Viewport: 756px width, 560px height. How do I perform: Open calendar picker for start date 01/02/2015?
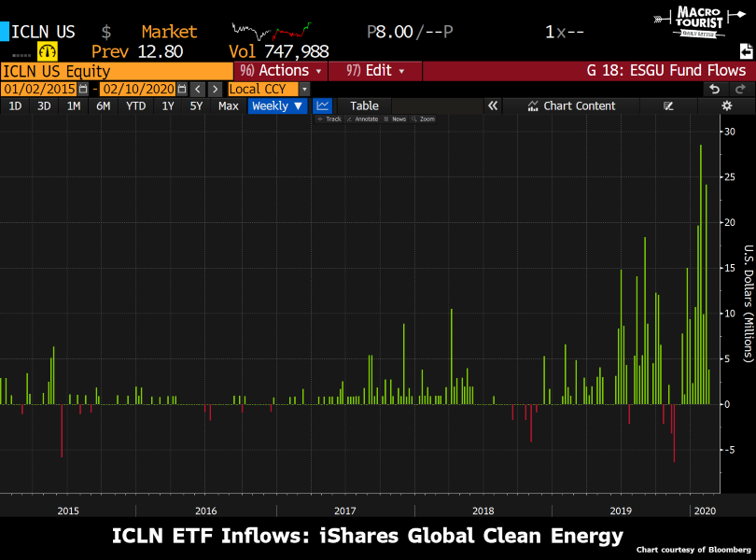pos(83,90)
